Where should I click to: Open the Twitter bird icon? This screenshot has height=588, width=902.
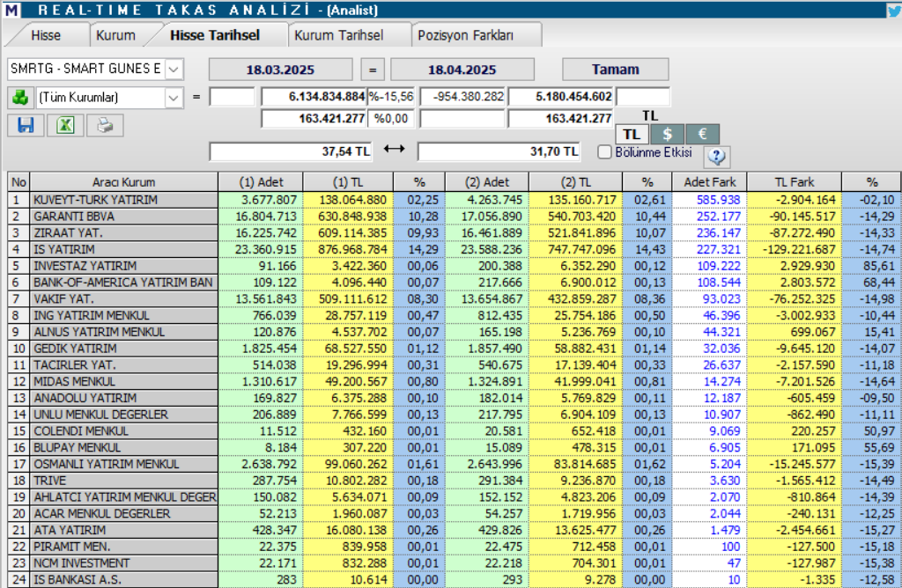point(894,10)
